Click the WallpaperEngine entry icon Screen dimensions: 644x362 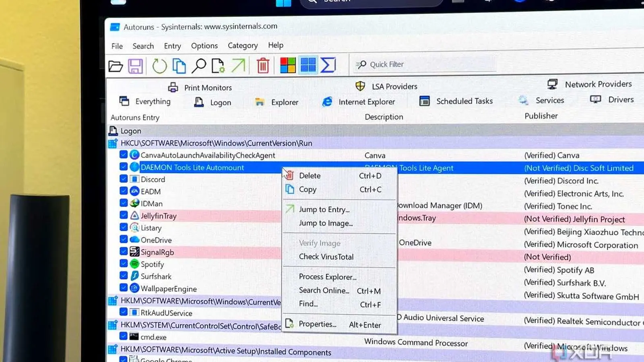click(134, 288)
